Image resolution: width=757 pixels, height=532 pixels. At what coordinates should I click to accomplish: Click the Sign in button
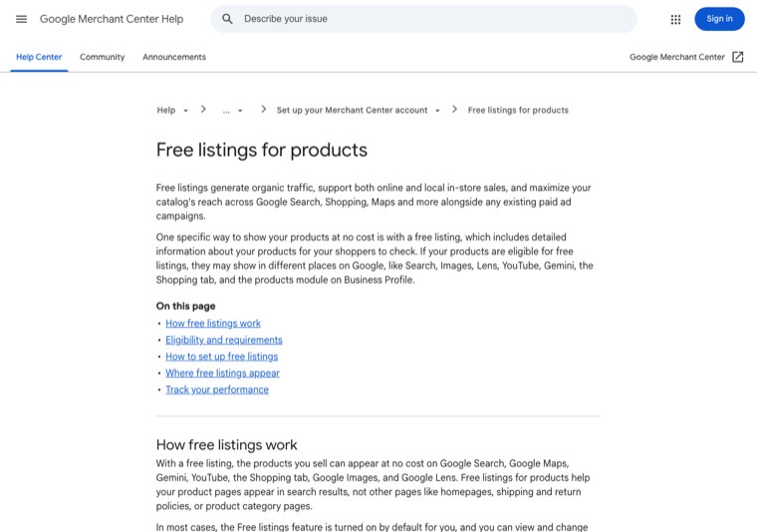coord(719,19)
